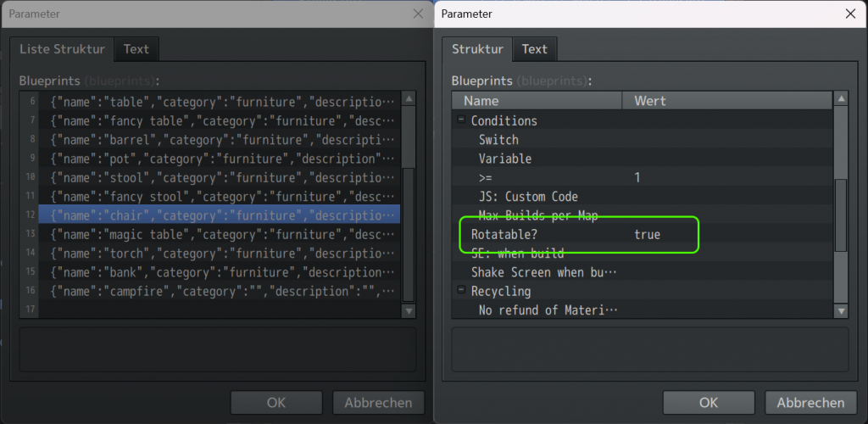This screenshot has height=424, width=868.
Task: Select the JS: Custom Code row
Action: pos(528,197)
